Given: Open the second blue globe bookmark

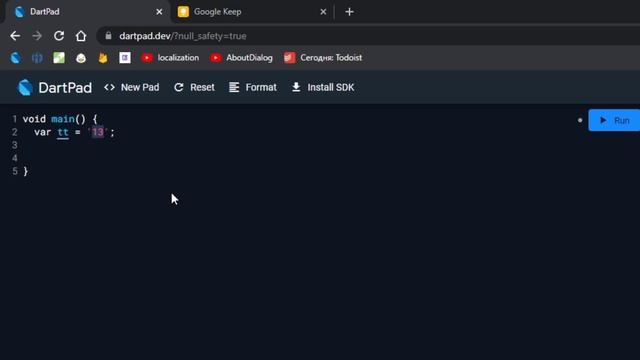Looking at the screenshot, I should click(x=37, y=58).
